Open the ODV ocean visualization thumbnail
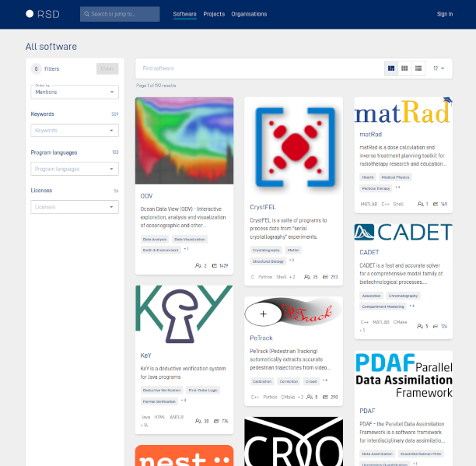The width and height of the screenshot is (476, 466). pos(184,141)
